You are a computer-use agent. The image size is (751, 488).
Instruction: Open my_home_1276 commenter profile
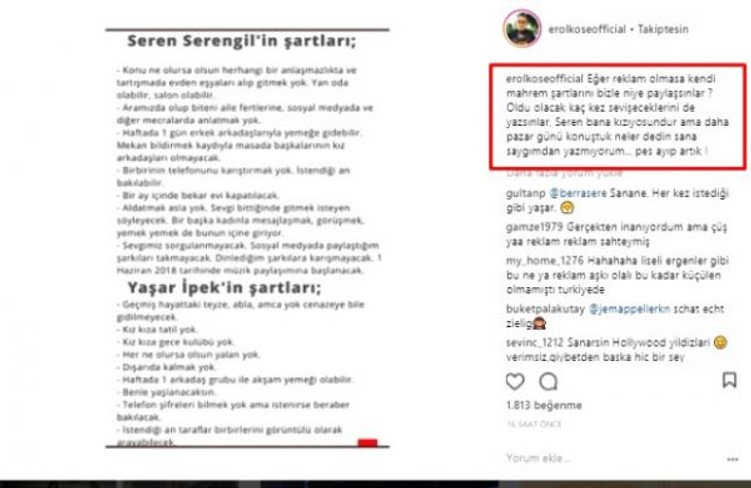click(x=545, y=261)
